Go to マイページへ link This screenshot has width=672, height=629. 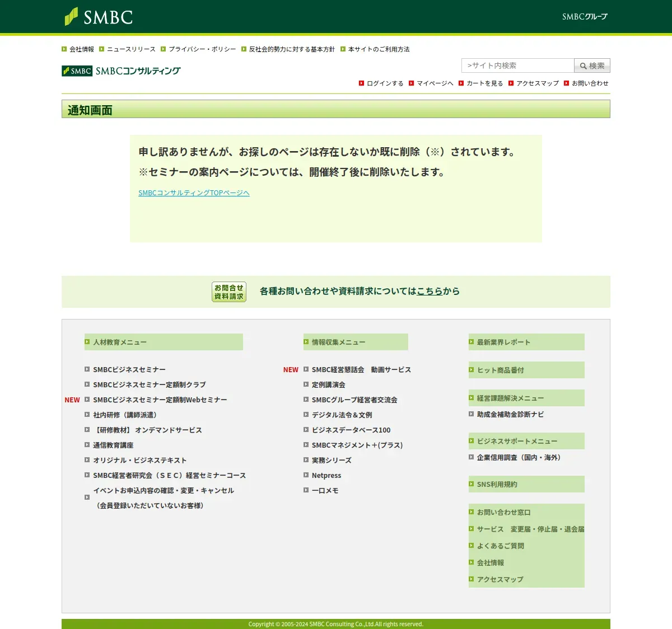click(435, 83)
